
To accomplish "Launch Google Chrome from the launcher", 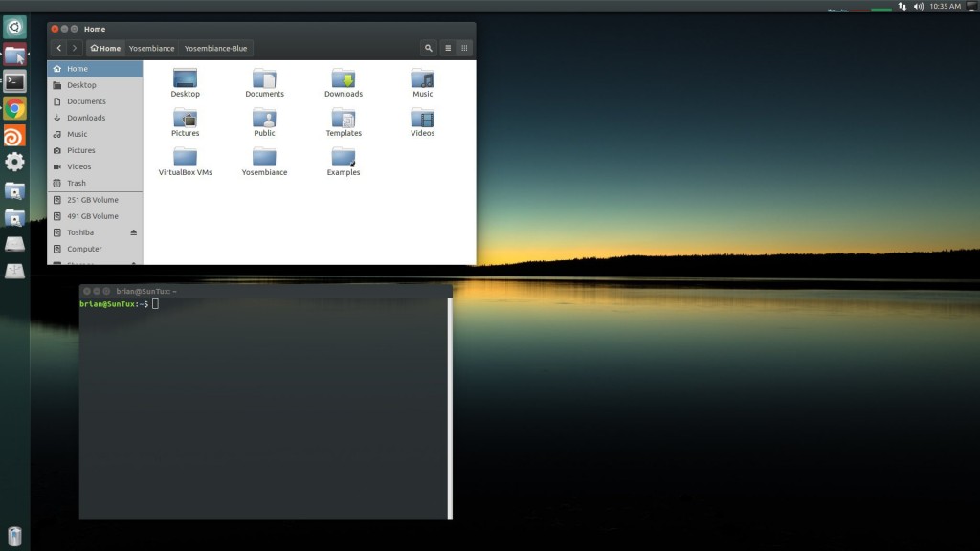I will (14, 109).
